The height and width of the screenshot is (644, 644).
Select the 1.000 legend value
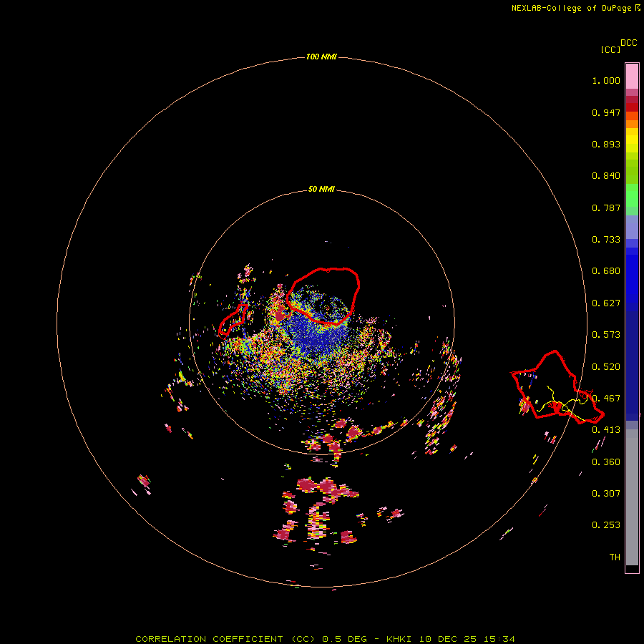pyautogui.click(x=606, y=80)
